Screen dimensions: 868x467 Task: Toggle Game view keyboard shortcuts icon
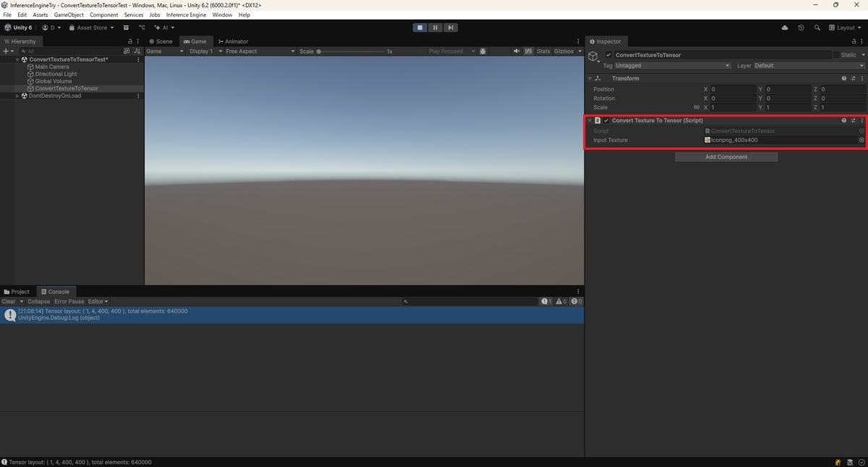[529, 51]
